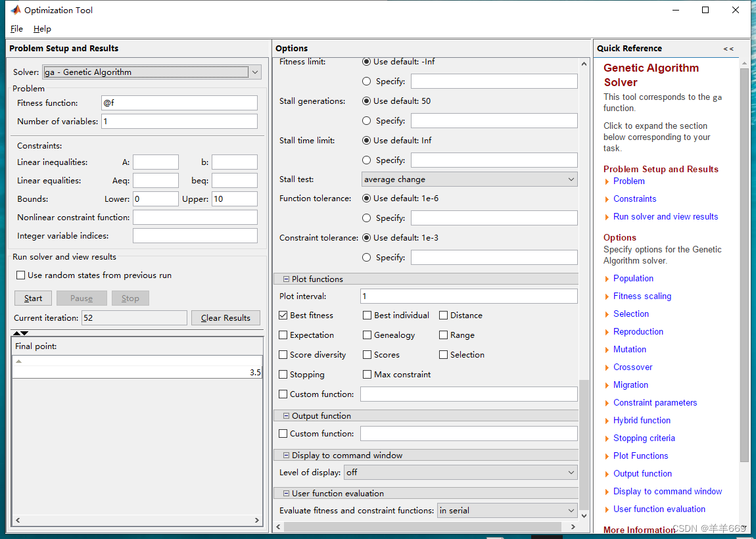This screenshot has height=539, width=756.
Task: Click the MATLAB logo in title bar
Action: 15,10
